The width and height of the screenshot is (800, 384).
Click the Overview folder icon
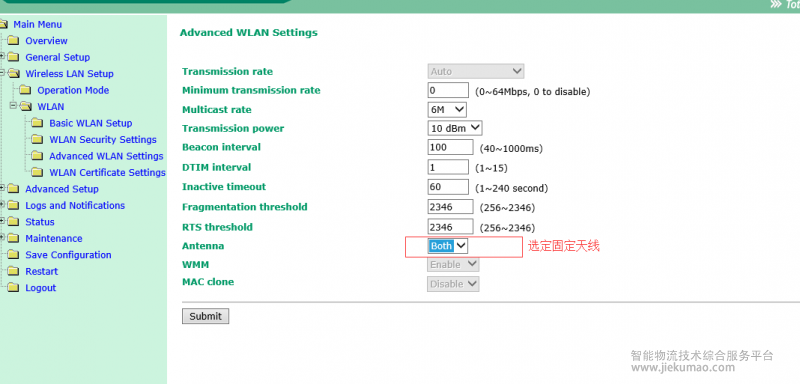[13, 41]
